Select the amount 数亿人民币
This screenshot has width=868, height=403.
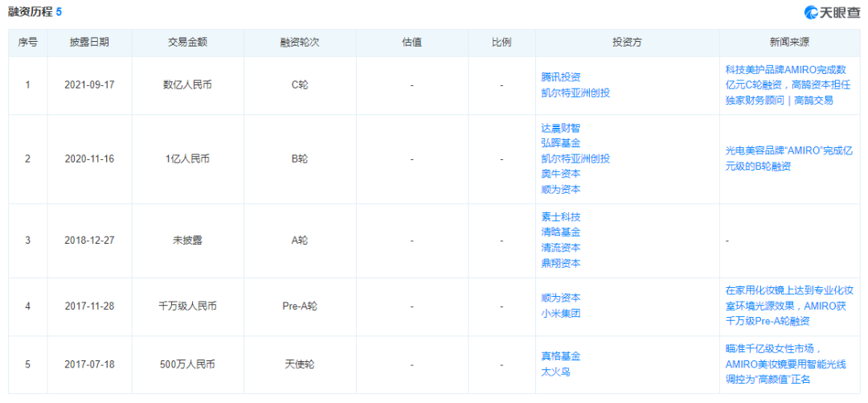point(187,86)
